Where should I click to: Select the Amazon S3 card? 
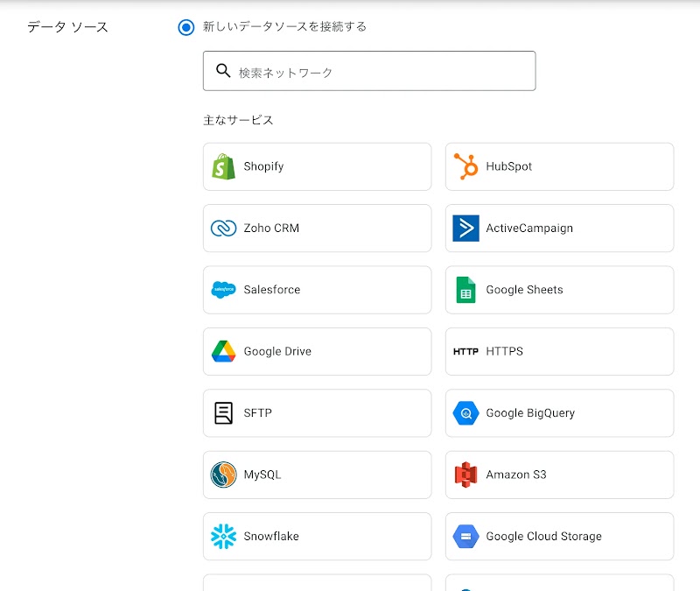click(559, 475)
